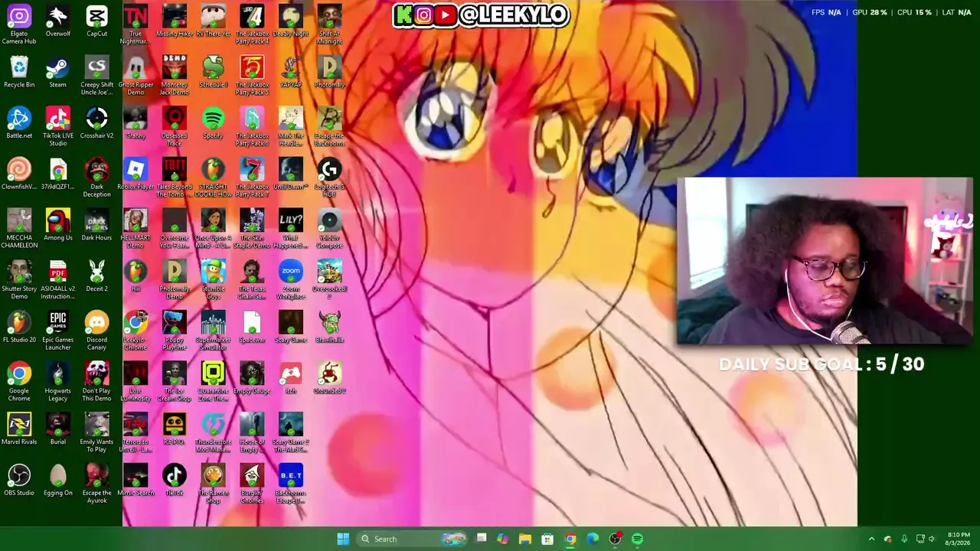This screenshot has height=551, width=980.
Task: Switch to OBS on the taskbar
Action: [x=615, y=539]
